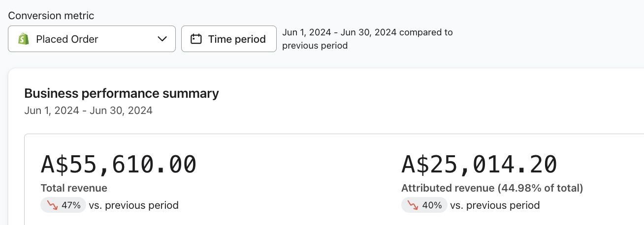Select the A$55,610.00 total revenue figure
Image resolution: width=644 pixels, height=225 pixels.
(118, 165)
